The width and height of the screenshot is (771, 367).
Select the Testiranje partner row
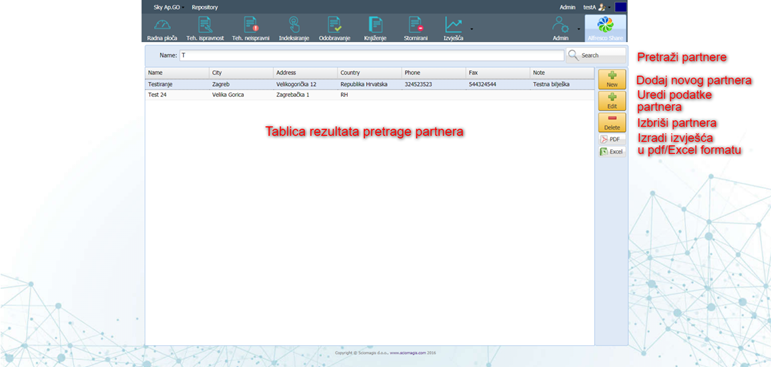click(x=369, y=85)
